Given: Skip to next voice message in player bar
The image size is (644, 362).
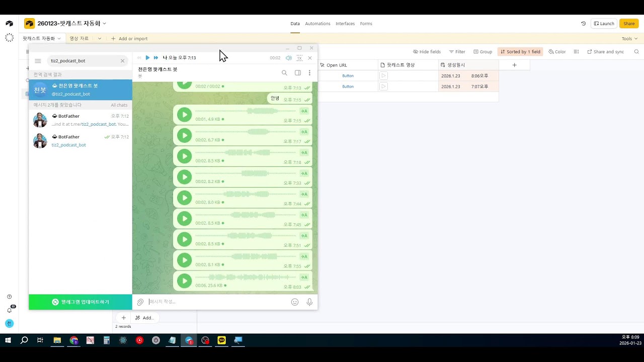Looking at the screenshot, I should [156, 58].
